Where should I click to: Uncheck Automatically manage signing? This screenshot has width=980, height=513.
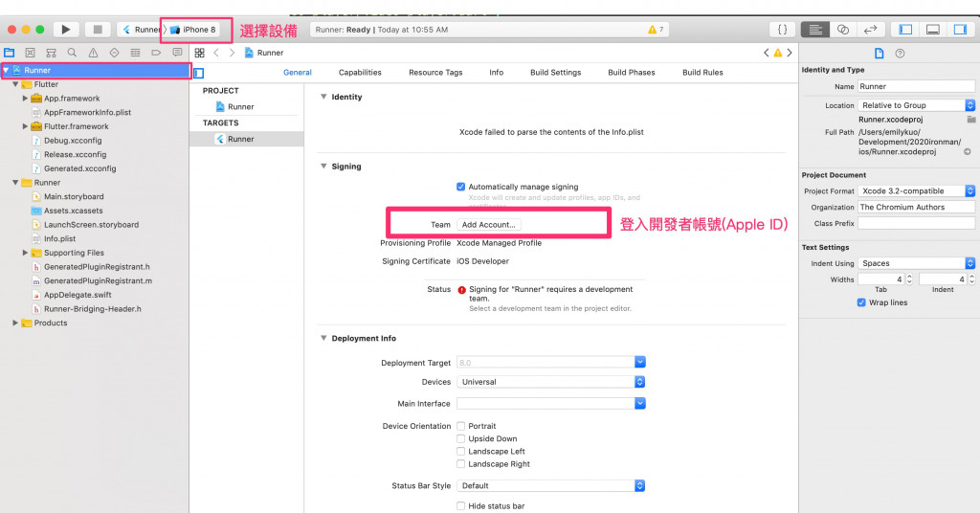460,187
